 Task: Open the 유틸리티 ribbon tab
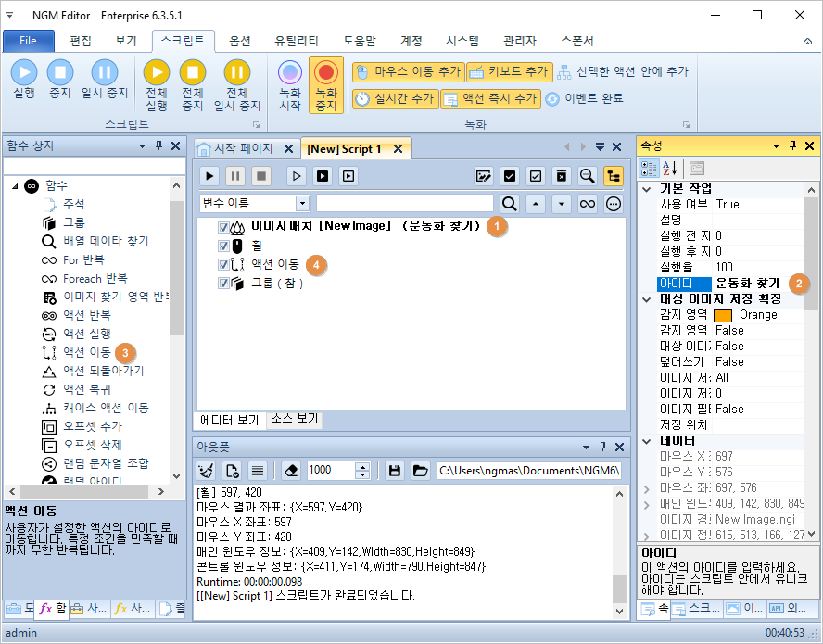pos(297,41)
